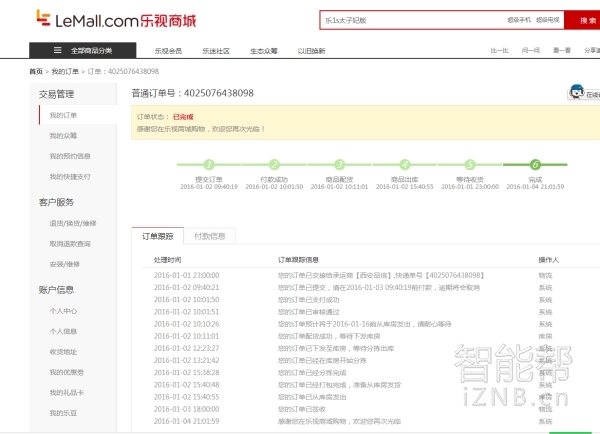Viewport: 600px width, 434px height.
Task: Open the 全部商品分类 category dropdown
Action: coord(83,50)
